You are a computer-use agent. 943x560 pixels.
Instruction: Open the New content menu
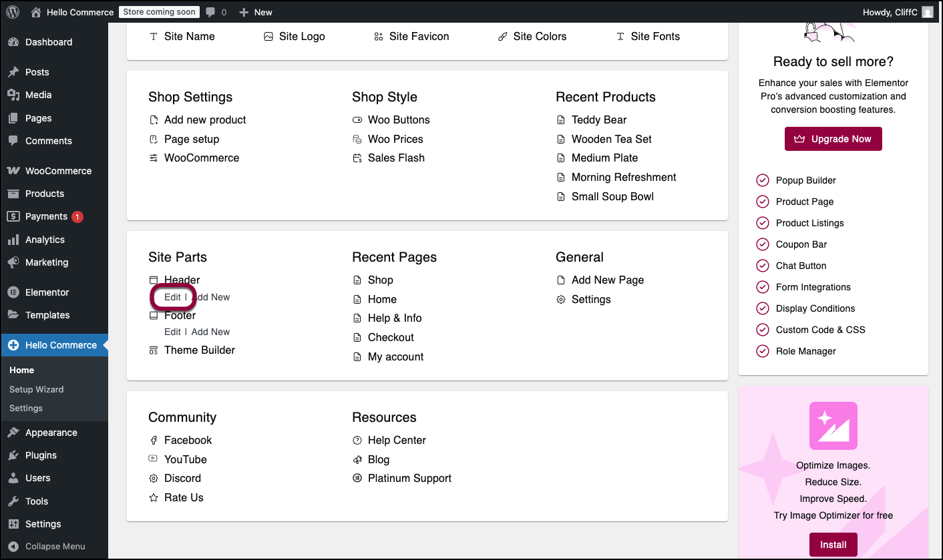(x=256, y=12)
